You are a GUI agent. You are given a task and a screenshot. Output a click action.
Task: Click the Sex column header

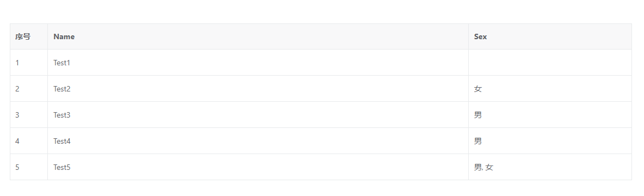(550, 36)
